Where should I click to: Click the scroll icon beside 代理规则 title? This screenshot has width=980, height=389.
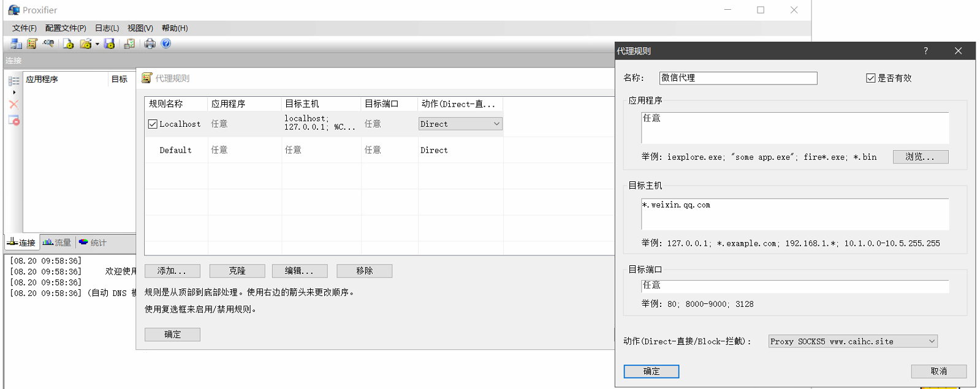coord(146,78)
